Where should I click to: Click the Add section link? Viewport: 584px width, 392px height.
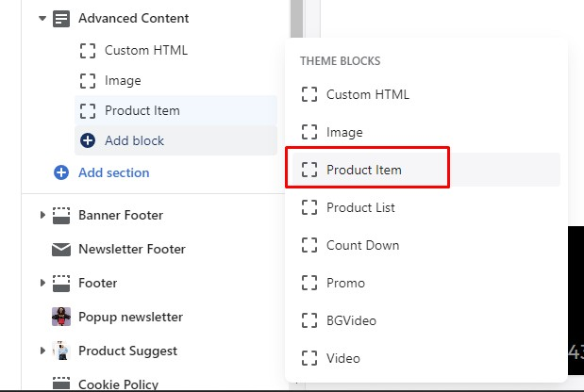pyautogui.click(x=113, y=172)
